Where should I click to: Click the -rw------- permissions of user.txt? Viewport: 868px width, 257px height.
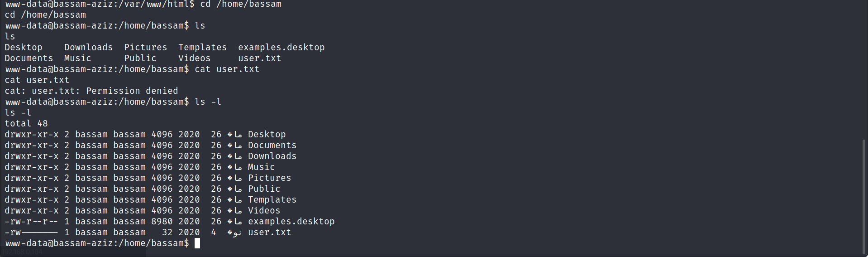pyautogui.click(x=31, y=233)
